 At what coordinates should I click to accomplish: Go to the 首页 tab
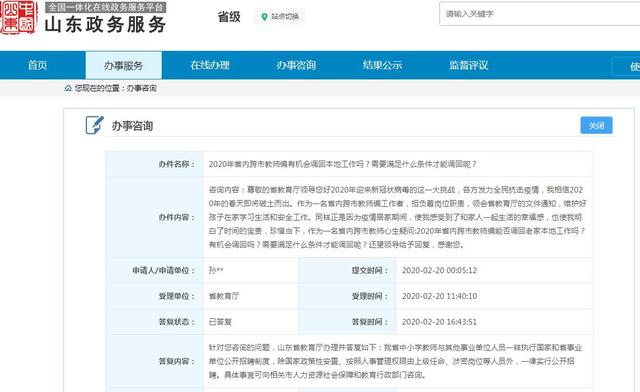tap(38, 65)
